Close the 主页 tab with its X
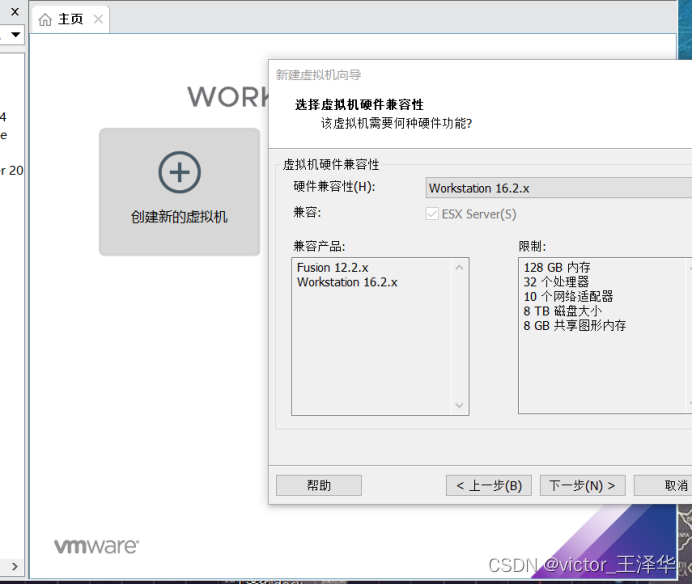 (x=98, y=19)
